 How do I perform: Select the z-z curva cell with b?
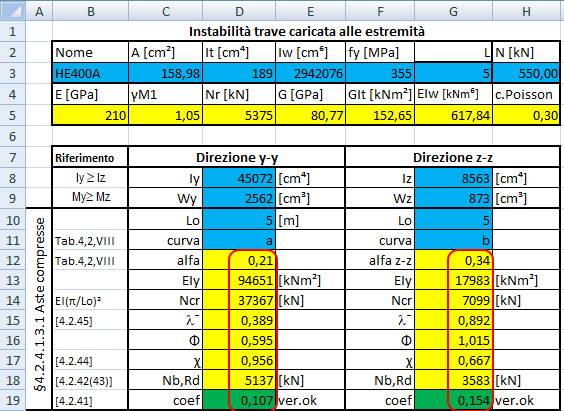453,240
